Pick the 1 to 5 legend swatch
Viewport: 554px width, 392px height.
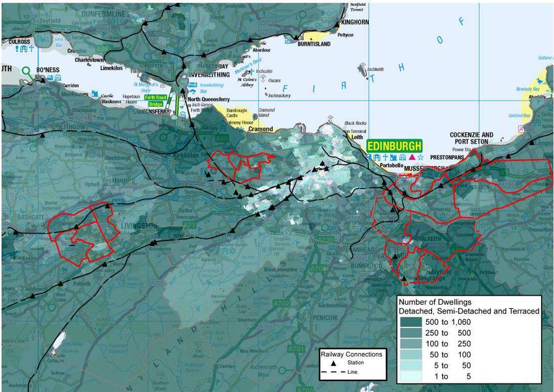pos(411,376)
